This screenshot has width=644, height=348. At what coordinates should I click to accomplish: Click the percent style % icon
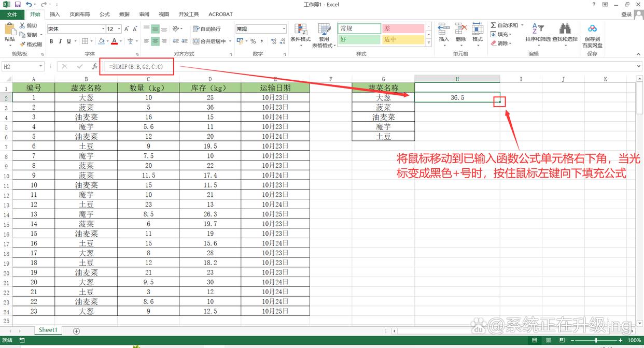(x=253, y=41)
